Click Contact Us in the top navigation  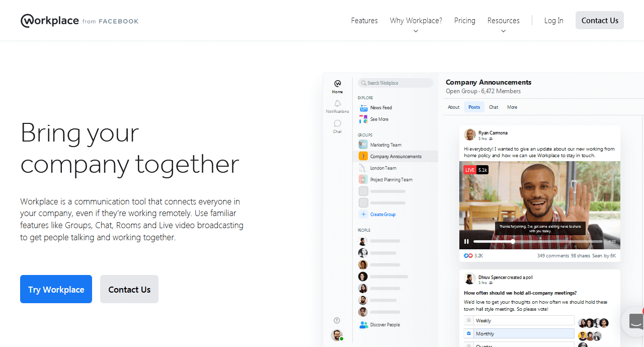600,20
